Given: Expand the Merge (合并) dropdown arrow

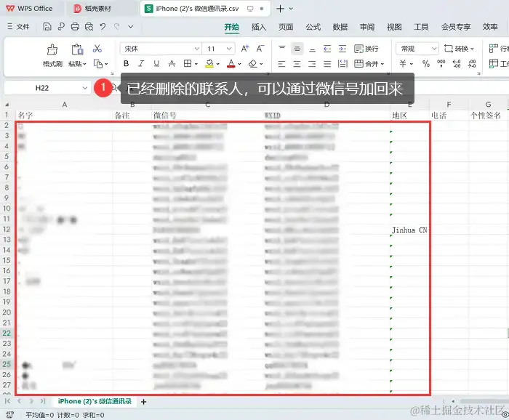Looking at the screenshot, I should [x=382, y=64].
